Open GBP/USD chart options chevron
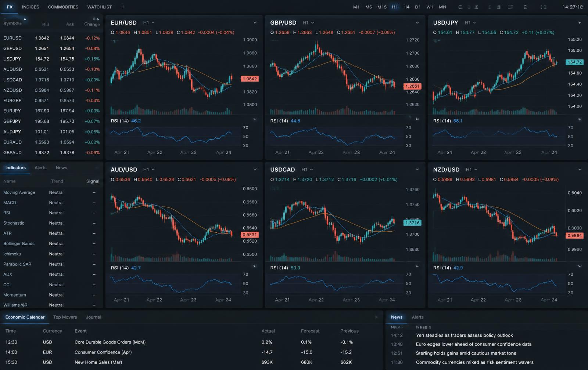Viewport: 588px width, 370px height. pyautogui.click(x=417, y=23)
